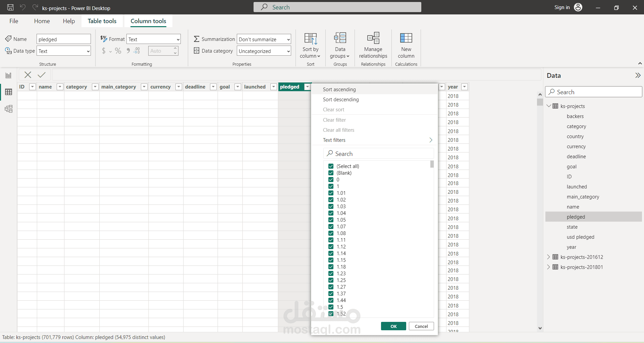Click the user account avatar icon
The height and width of the screenshot is (343, 644).
(x=578, y=7)
